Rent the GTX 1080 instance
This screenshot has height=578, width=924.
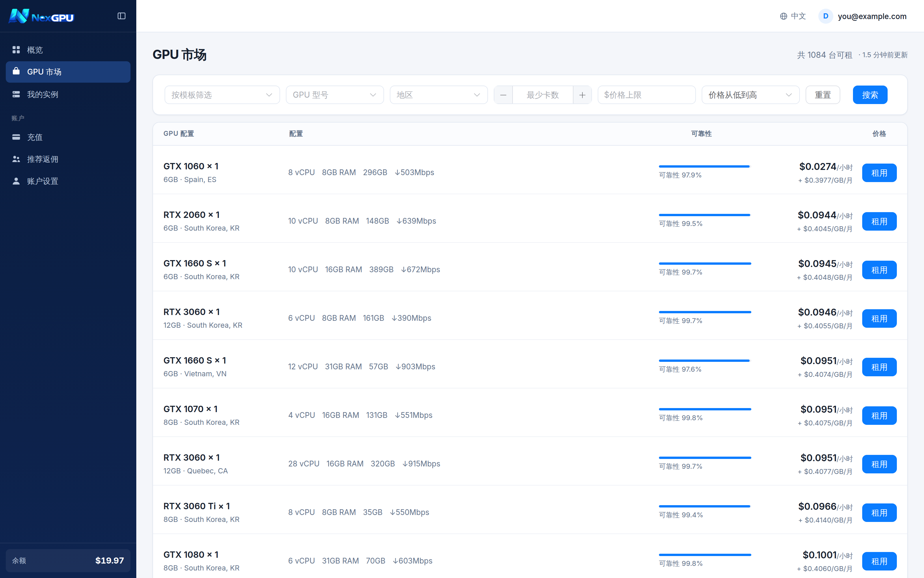pyautogui.click(x=879, y=561)
